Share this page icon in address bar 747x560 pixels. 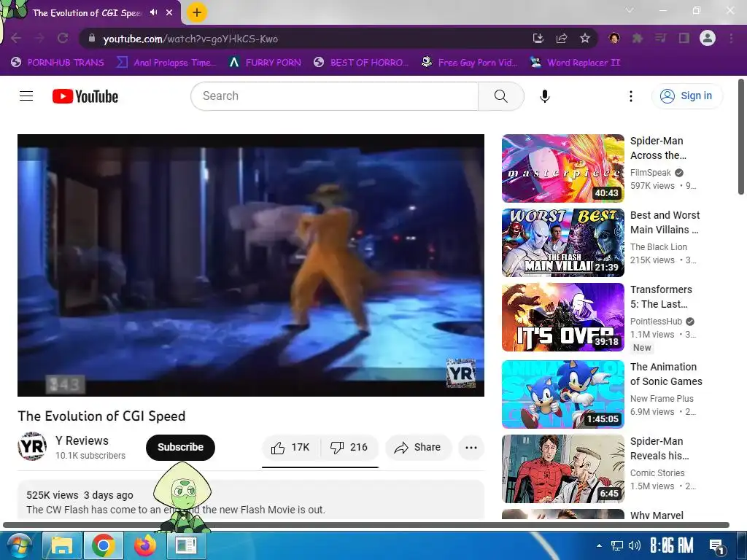(x=562, y=38)
